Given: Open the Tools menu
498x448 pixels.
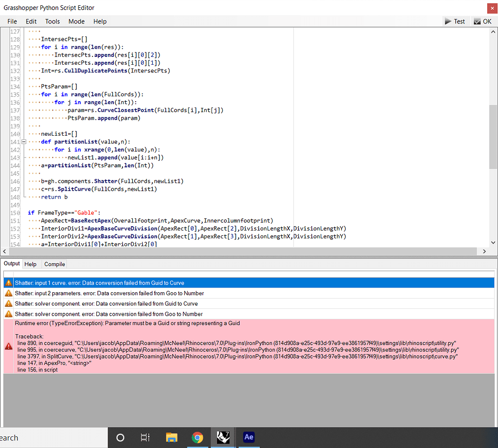Looking at the screenshot, I should coord(53,21).
